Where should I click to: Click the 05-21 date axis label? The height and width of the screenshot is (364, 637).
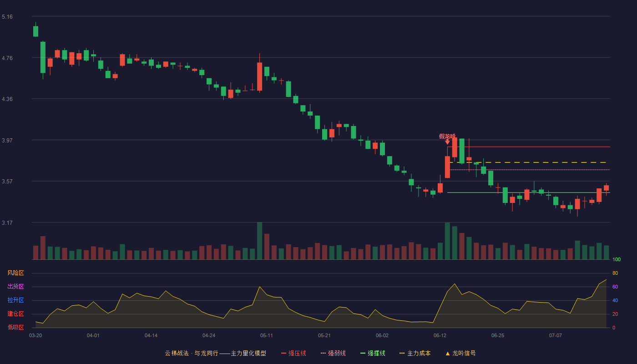(x=324, y=335)
